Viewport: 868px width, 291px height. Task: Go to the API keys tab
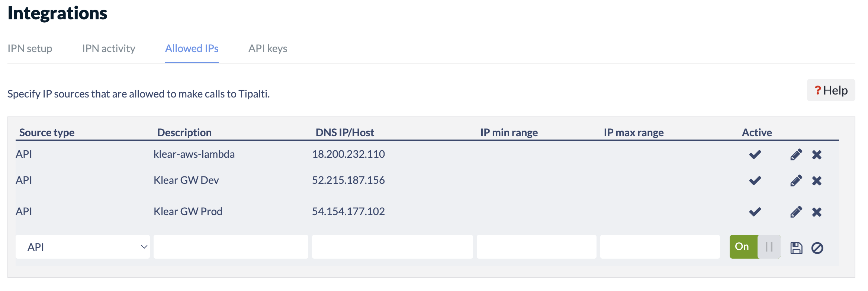(268, 48)
